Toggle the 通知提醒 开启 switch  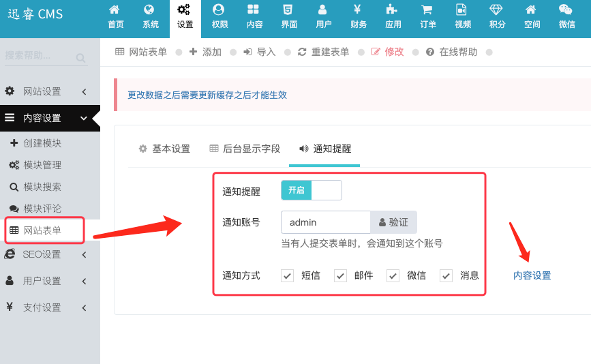tap(312, 190)
